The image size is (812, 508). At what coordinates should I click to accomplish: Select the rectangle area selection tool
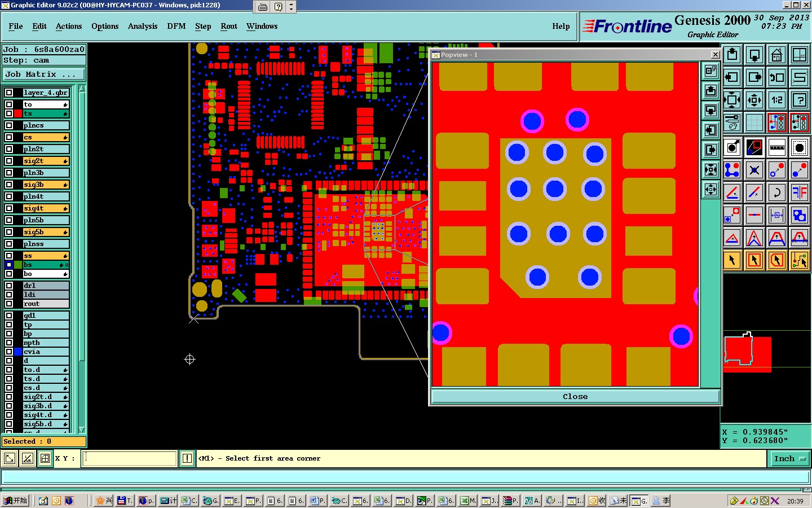pyautogui.click(x=754, y=260)
